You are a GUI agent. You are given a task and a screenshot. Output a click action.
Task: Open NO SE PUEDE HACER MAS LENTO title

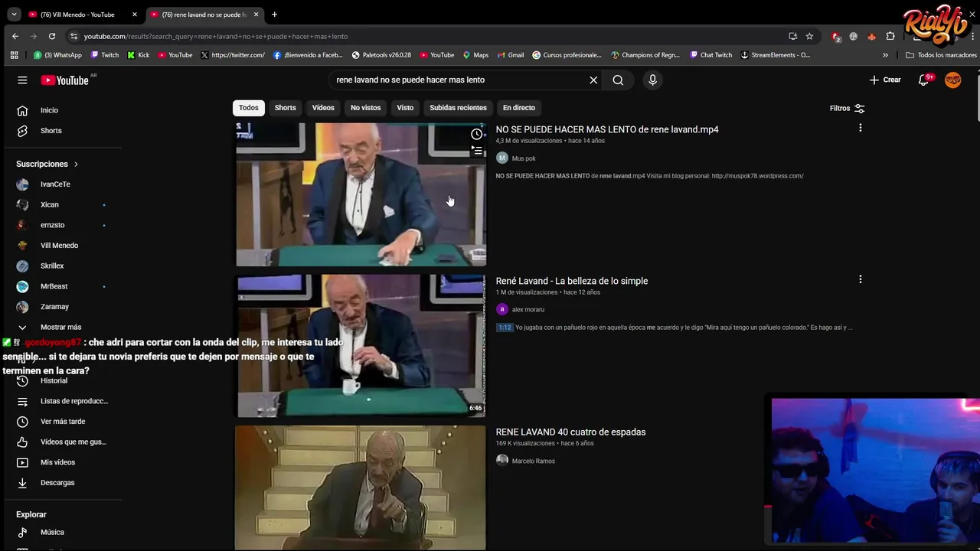(607, 129)
